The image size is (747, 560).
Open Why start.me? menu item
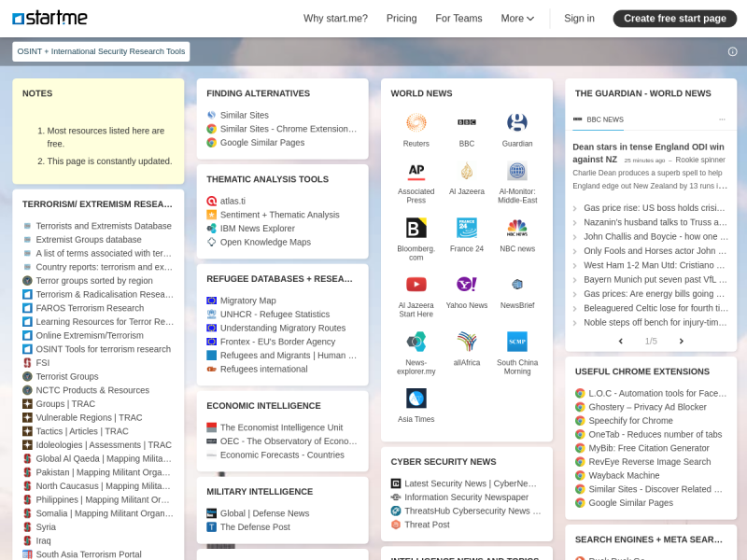[335, 18]
